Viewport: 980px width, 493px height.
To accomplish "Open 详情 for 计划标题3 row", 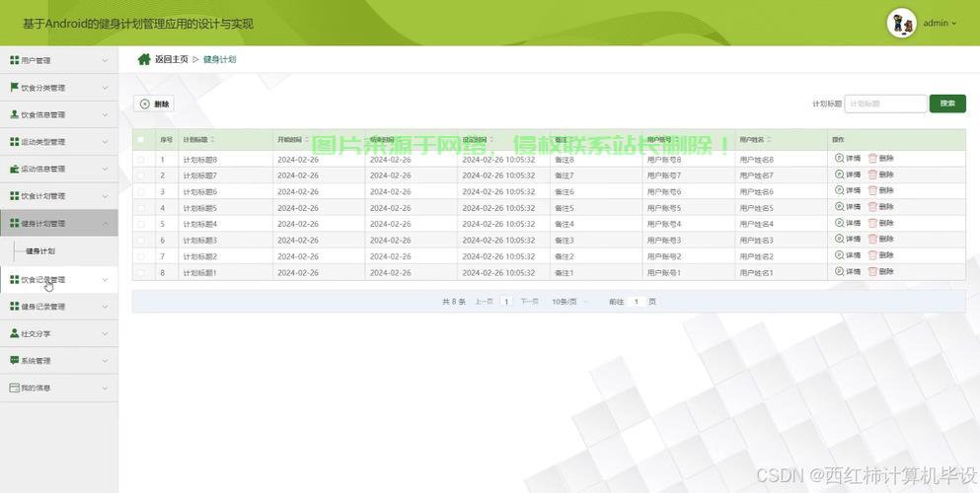I will (x=848, y=239).
